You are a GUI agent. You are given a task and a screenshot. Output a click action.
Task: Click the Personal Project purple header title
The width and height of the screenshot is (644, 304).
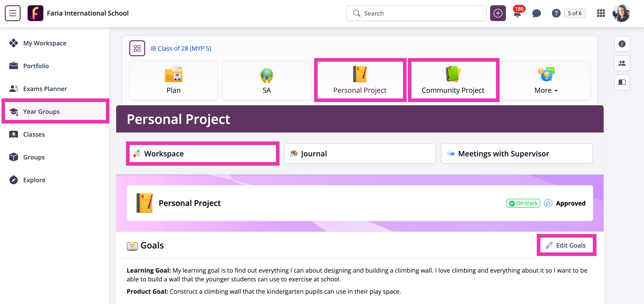[x=178, y=119]
